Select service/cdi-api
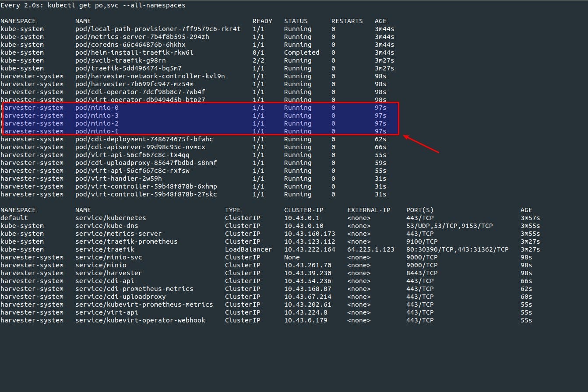588x392 pixels. point(105,281)
